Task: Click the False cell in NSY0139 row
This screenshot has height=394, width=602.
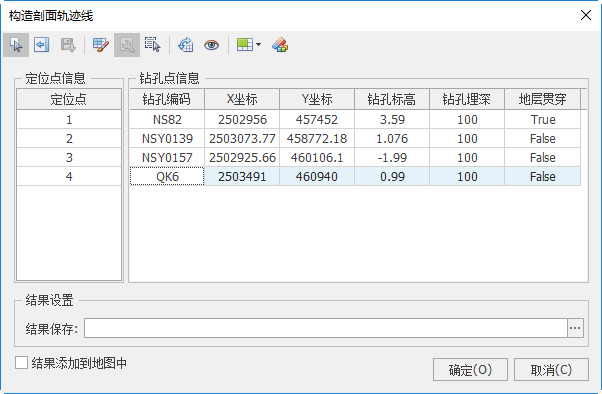Action: pyautogui.click(x=542, y=138)
